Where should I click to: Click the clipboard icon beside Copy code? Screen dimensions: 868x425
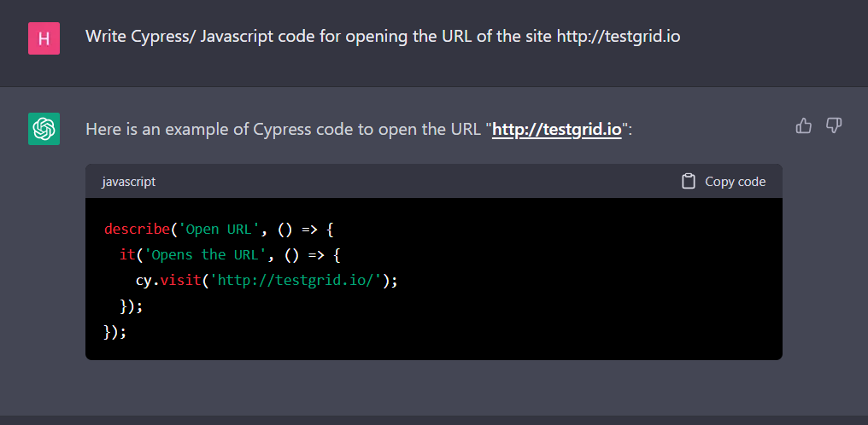point(688,181)
